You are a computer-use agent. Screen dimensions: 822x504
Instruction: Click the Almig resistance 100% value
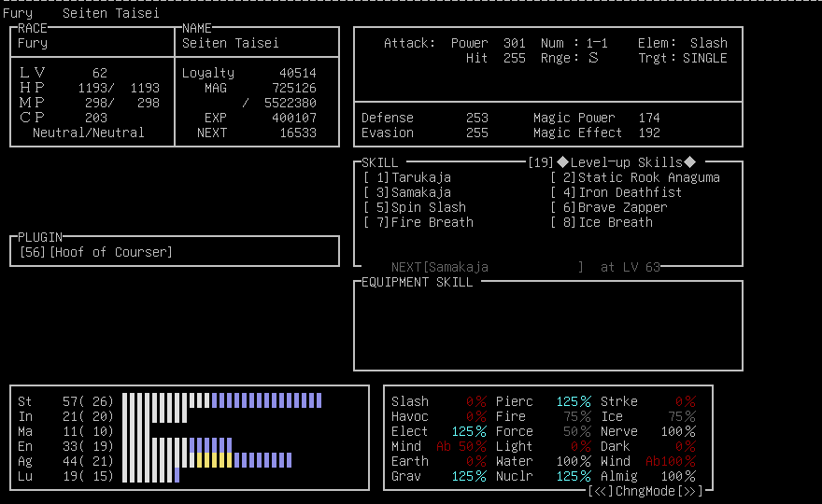coord(678,476)
